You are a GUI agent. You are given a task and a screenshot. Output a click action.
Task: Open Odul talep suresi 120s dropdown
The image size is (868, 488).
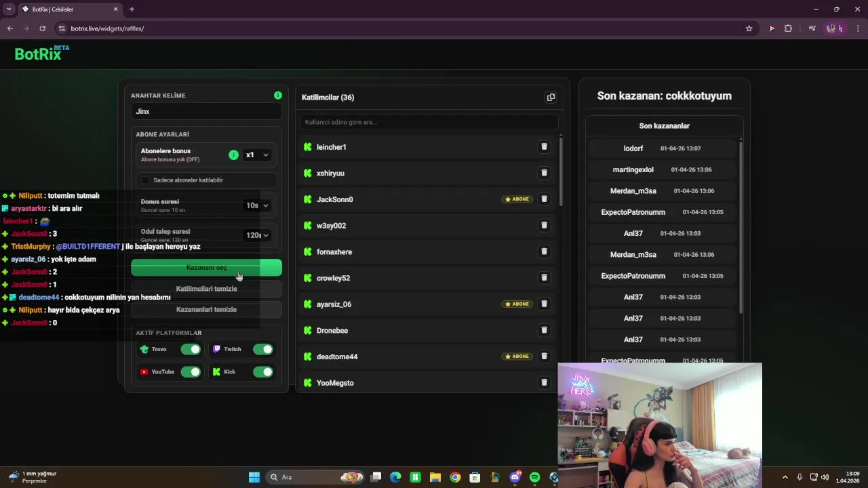(257, 235)
